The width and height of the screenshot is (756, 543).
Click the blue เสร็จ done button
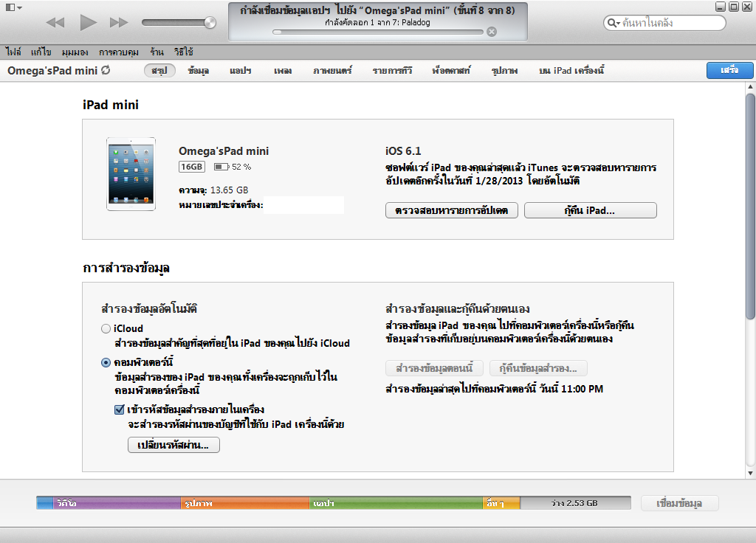pyautogui.click(x=729, y=70)
